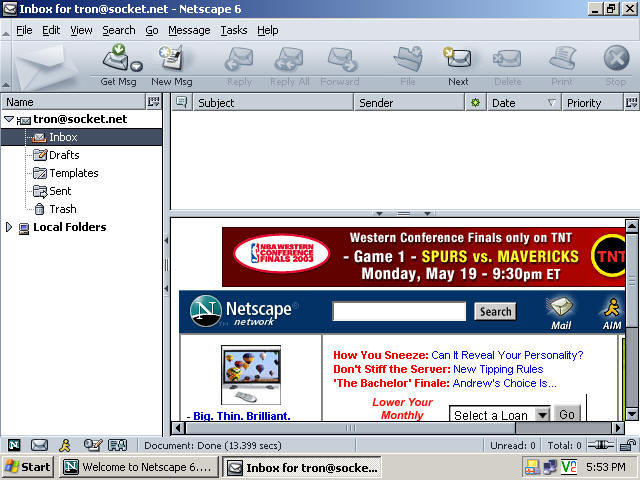Viewport: 640px width, 480px height.
Task: Click the File message toolbar icon
Action: point(408,58)
